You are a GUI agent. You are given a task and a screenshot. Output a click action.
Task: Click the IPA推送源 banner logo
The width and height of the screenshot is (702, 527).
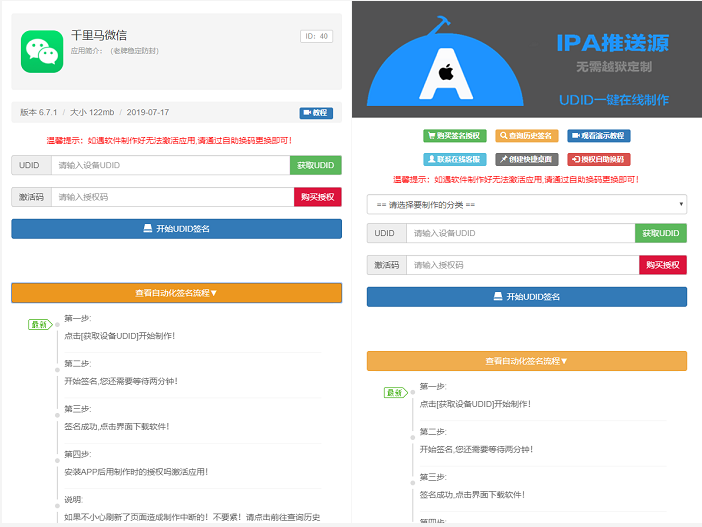pos(445,63)
